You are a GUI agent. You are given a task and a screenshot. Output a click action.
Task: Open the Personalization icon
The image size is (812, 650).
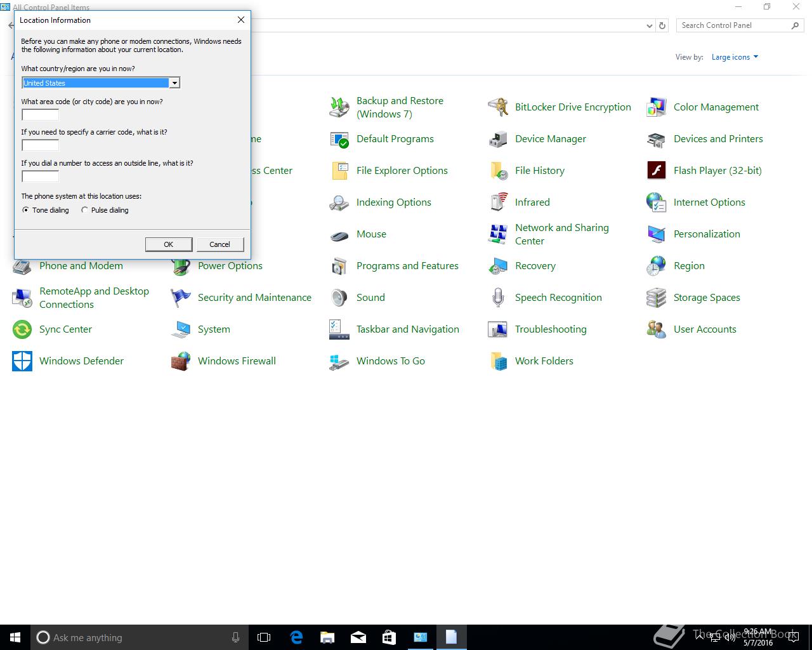(657, 234)
